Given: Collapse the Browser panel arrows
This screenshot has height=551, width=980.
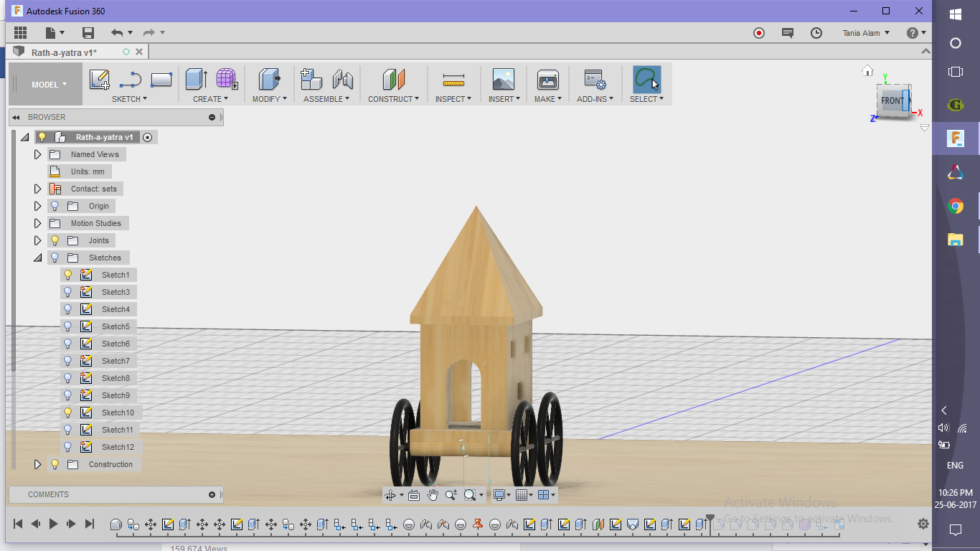Looking at the screenshot, I should [x=16, y=117].
